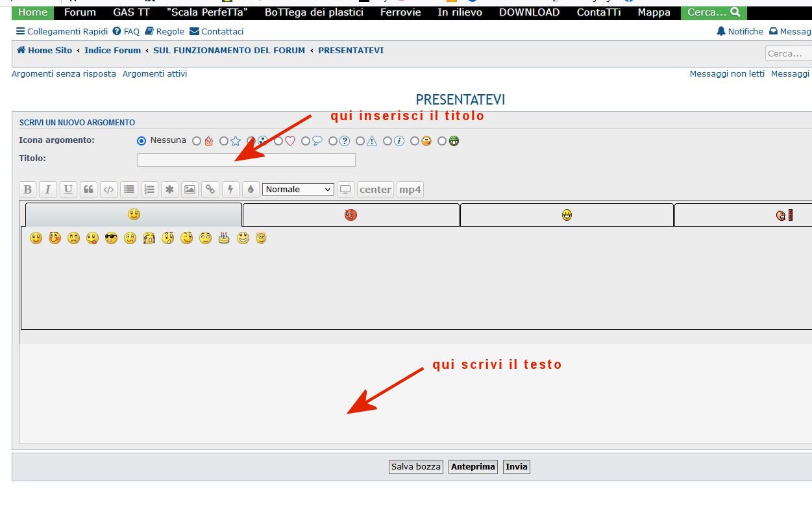Expand the Collegamenti Rapidi menu
This screenshot has height=515, width=812.
click(x=62, y=31)
